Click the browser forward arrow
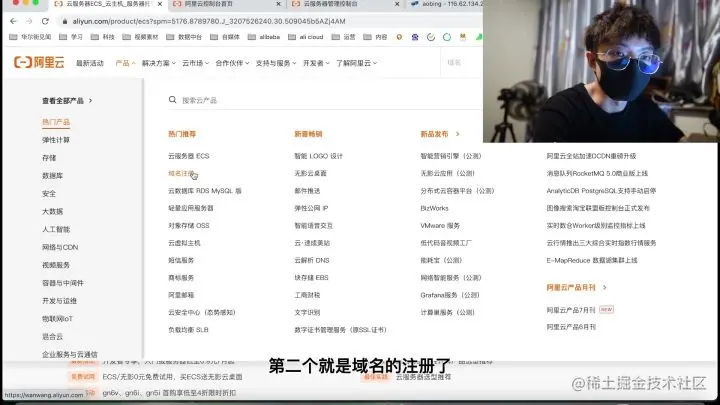720x405 pixels. 29,21
